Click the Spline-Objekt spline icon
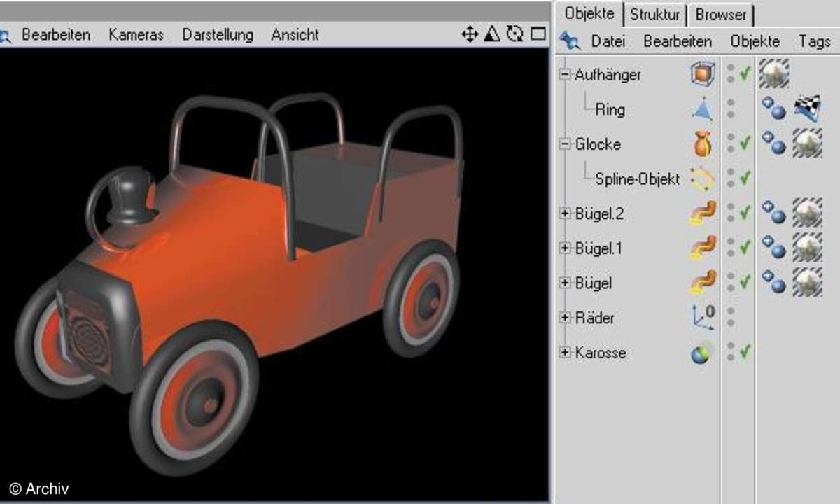The image size is (840, 504). click(702, 179)
